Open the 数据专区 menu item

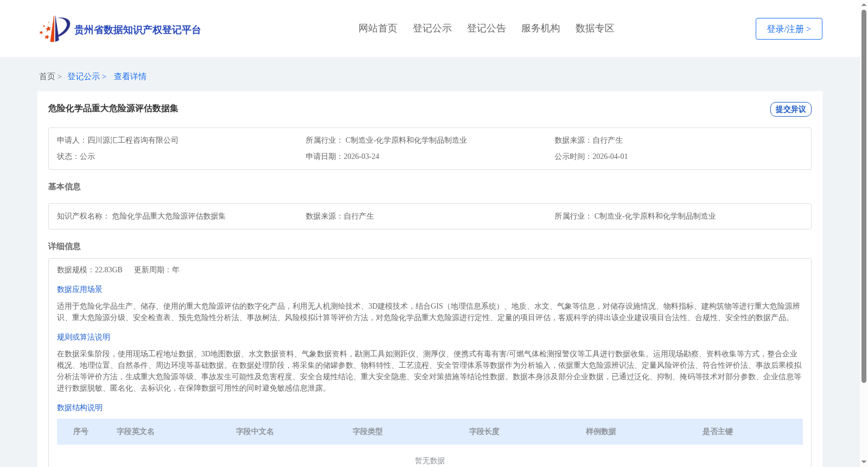point(595,28)
